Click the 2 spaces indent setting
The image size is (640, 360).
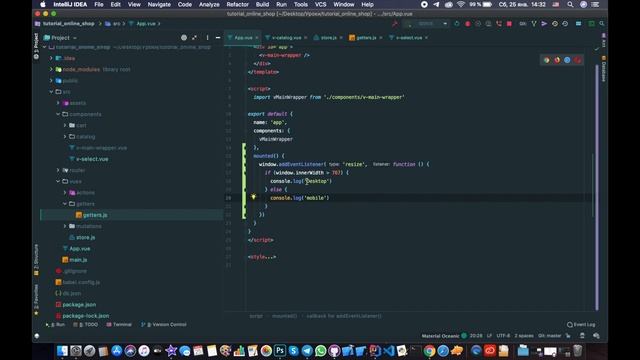(x=524, y=336)
